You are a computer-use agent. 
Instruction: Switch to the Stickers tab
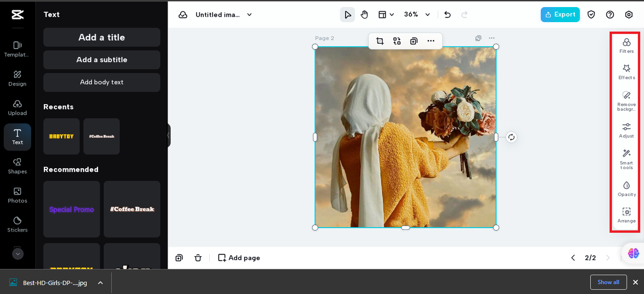[x=18, y=224]
